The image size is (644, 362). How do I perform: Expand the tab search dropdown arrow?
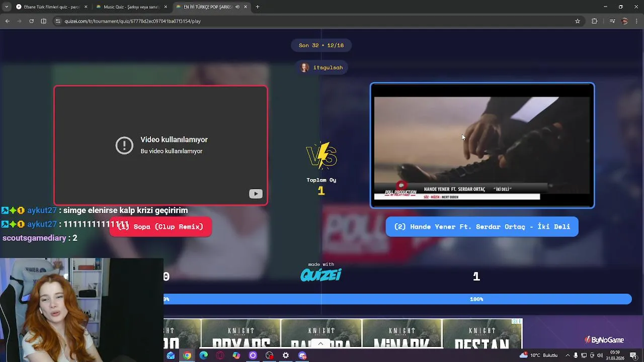tap(7, 7)
